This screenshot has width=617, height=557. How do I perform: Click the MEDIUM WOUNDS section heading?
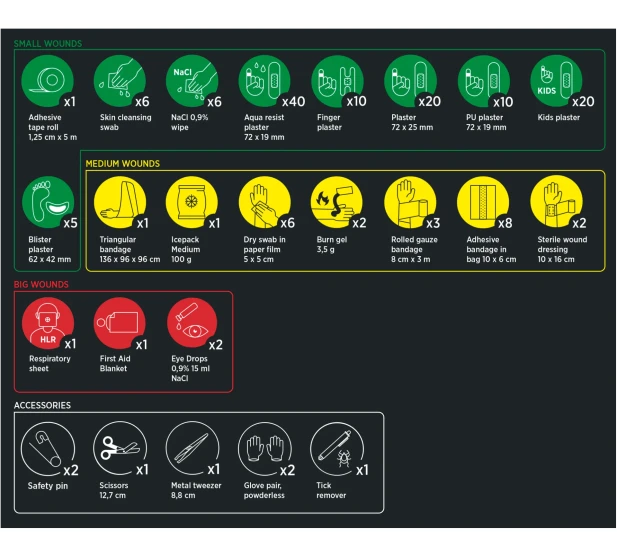point(122,163)
